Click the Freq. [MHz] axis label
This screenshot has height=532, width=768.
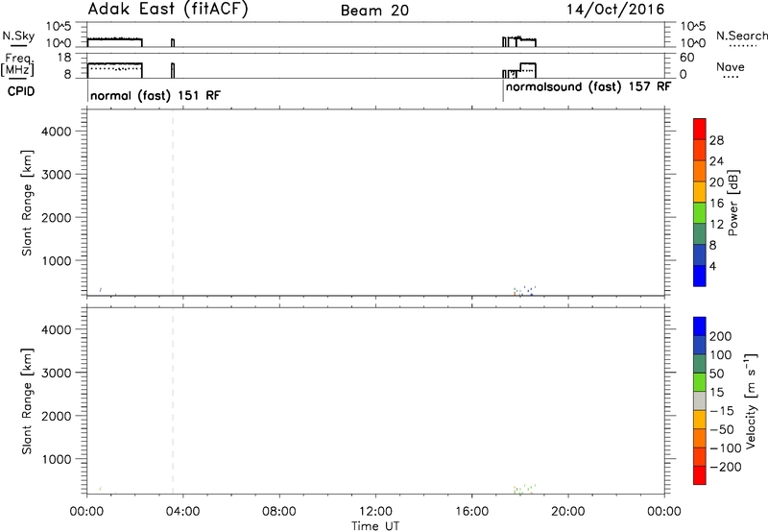[17, 64]
